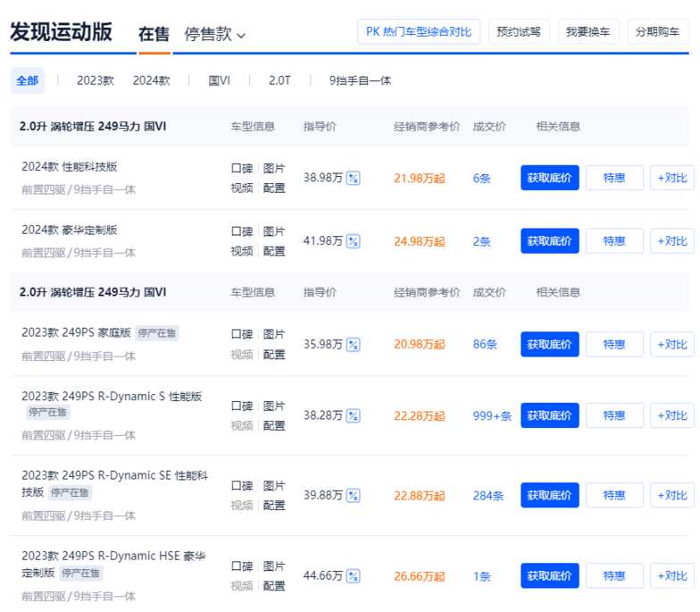The width and height of the screenshot is (700, 612).
Task: Select the 2023款 filter
Action: [x=95, y=80]
